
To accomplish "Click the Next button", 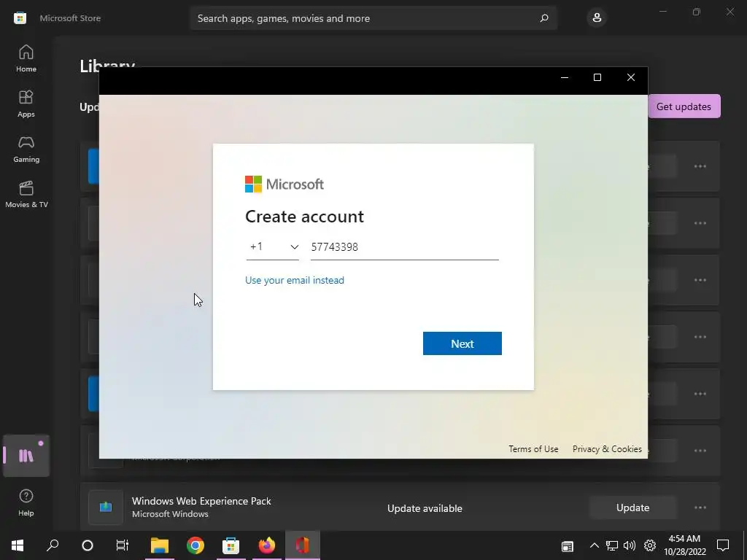I will pos(462,343).
